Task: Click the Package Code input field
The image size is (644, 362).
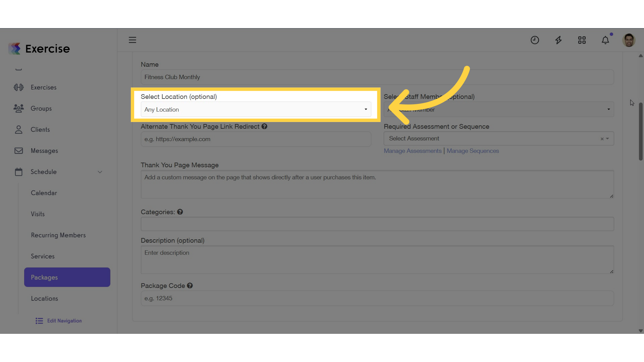Action: click(377, 298)
